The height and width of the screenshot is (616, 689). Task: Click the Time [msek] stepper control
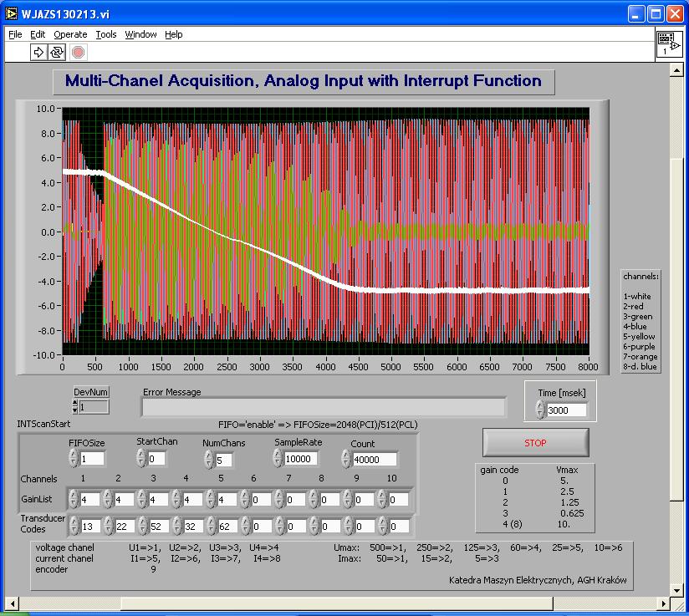point(540,410)
